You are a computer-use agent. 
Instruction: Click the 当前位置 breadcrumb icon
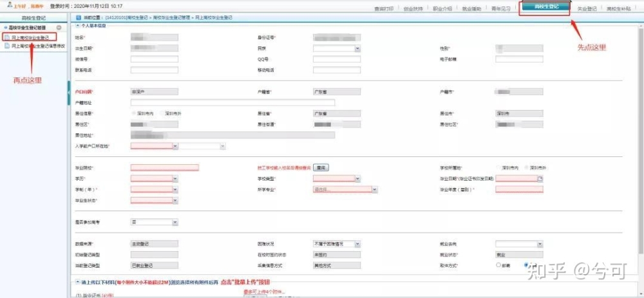79,17
